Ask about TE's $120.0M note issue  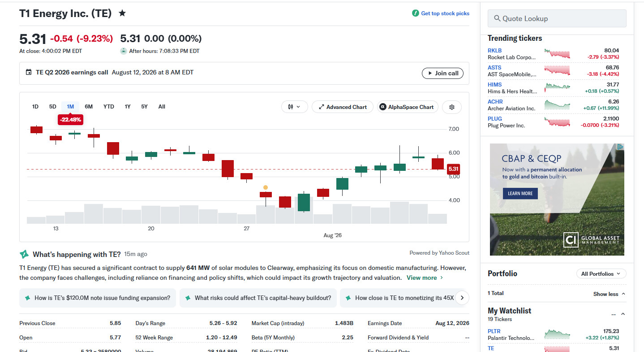point(98,298)
